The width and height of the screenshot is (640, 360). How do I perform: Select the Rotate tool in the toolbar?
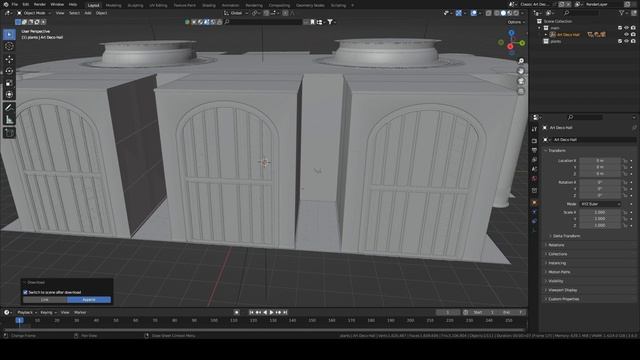[9, 71]
